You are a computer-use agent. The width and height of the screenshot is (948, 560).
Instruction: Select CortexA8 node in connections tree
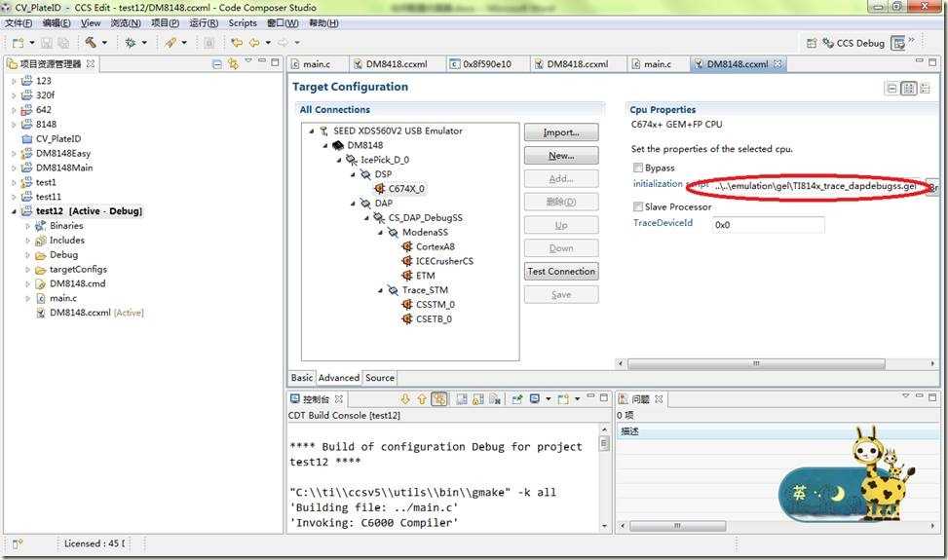[429, 246]
